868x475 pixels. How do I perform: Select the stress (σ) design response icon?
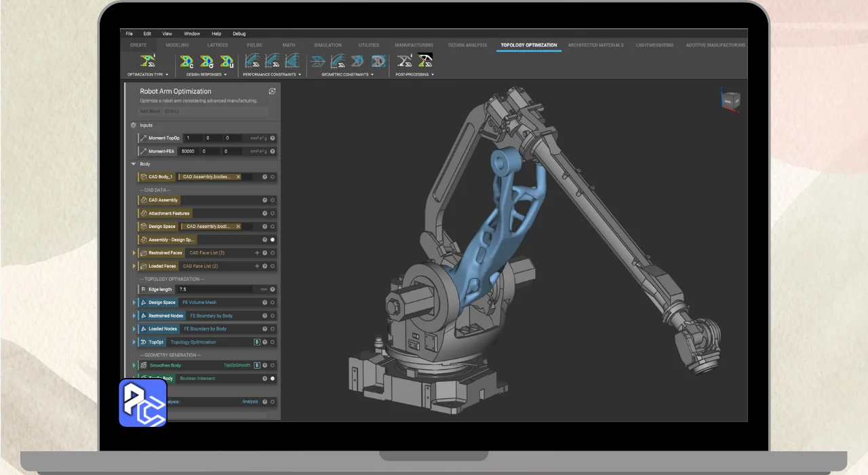[x=207, y=62]
